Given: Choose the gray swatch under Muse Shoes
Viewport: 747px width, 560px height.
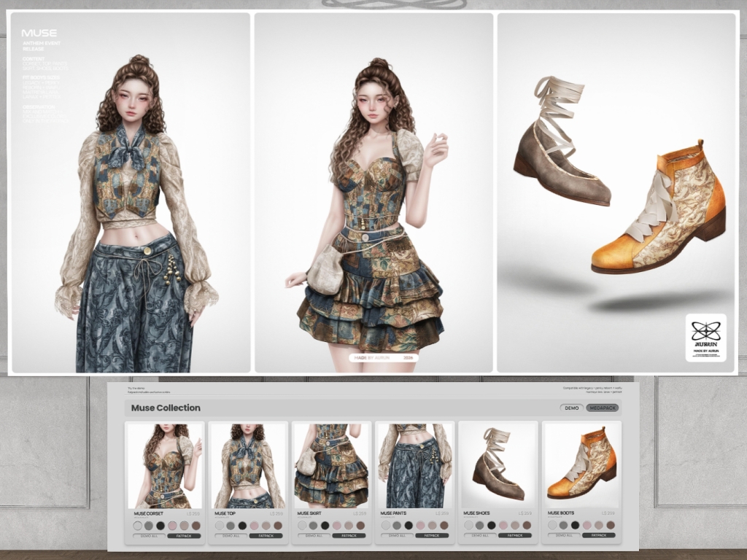Looking at the screenshot, I should pos(481,525).
